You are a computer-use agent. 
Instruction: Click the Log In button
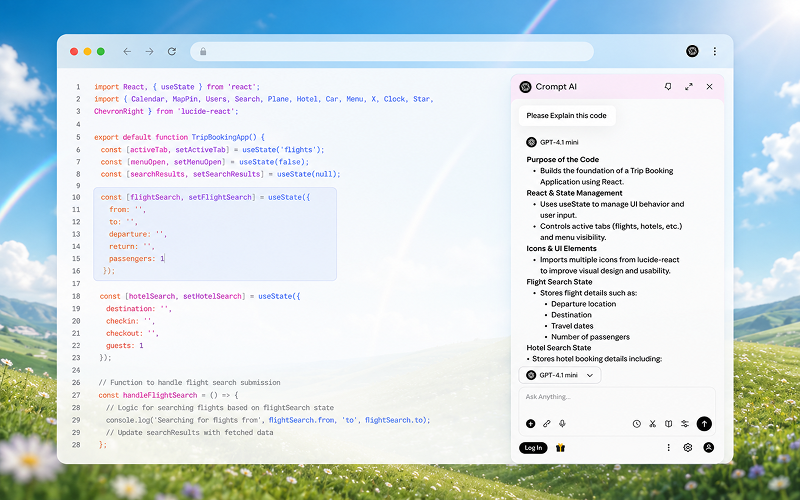pos(533,448)
